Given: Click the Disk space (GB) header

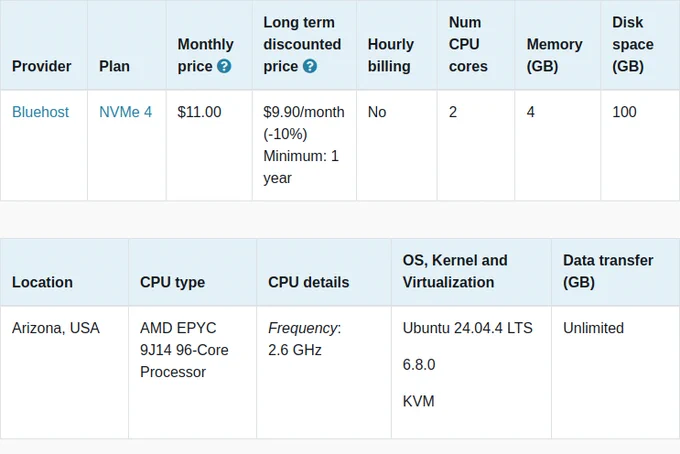Looking at the screenshot, I should [x=633, y=44].
